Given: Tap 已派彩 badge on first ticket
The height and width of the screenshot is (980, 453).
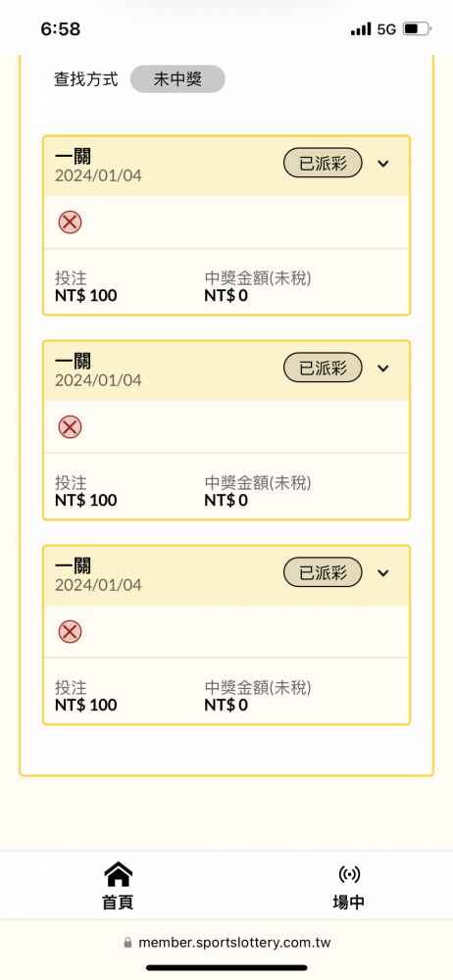Looking at the screenshot, I should (323, 163).
